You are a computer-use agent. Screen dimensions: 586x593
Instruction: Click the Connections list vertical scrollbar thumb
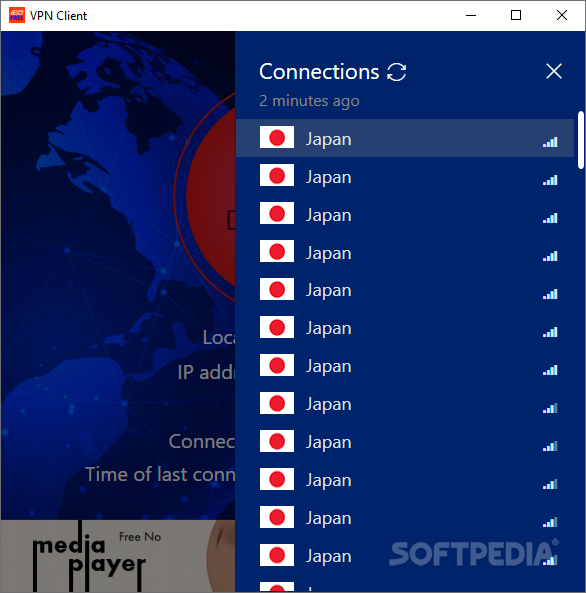pyautogui.click(x=581, y=140)
